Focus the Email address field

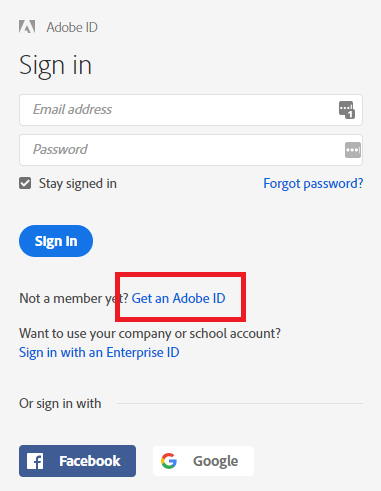(191, 110)
